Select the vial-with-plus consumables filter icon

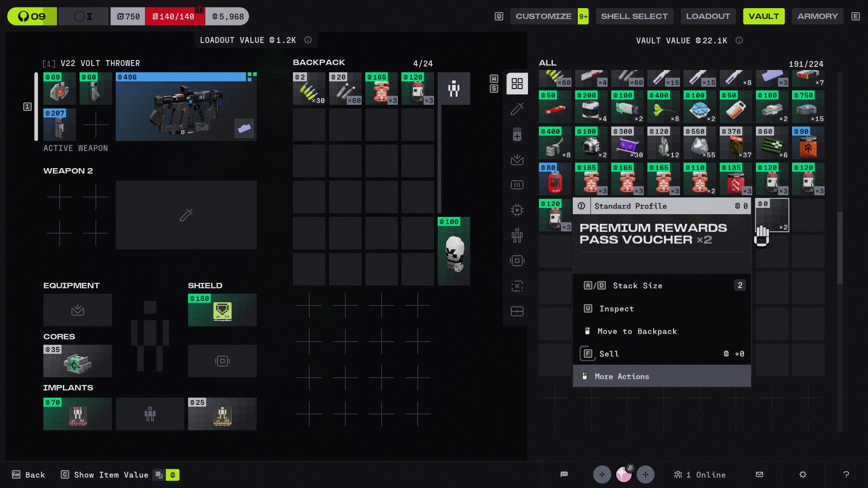[x=517, y=134]
